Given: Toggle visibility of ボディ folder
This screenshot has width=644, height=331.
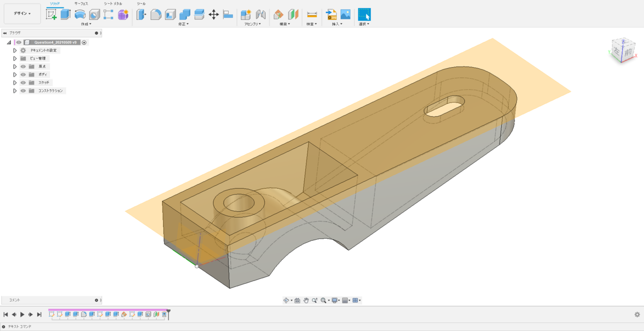Looking at the screenshot, I should pyautogui.click(x=23, y=75).
